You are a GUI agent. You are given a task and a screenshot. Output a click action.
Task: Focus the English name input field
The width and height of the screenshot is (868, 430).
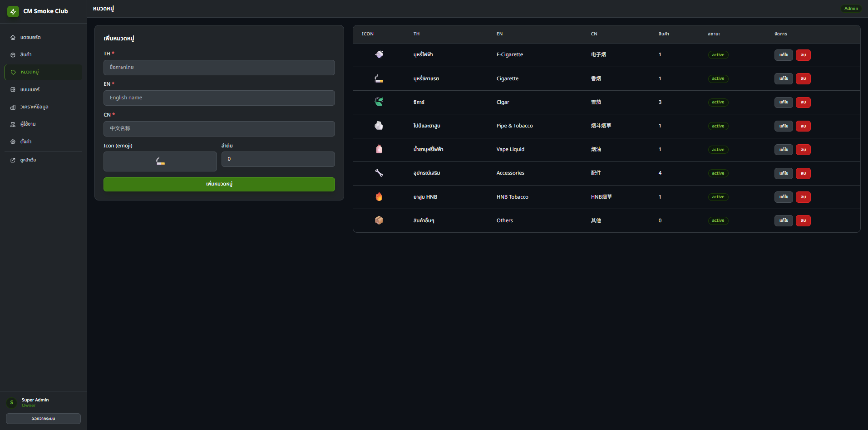[x=219, y=98]
